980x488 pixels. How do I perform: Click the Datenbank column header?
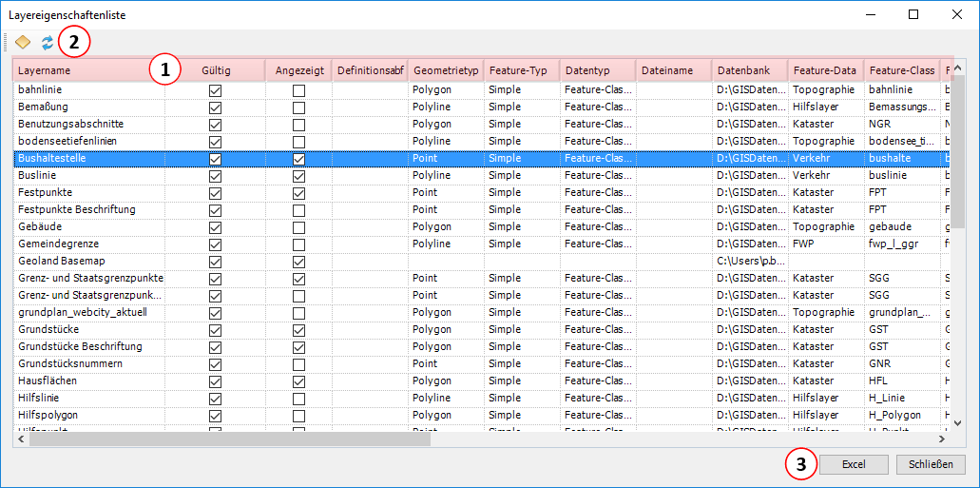tap(749, 70)
